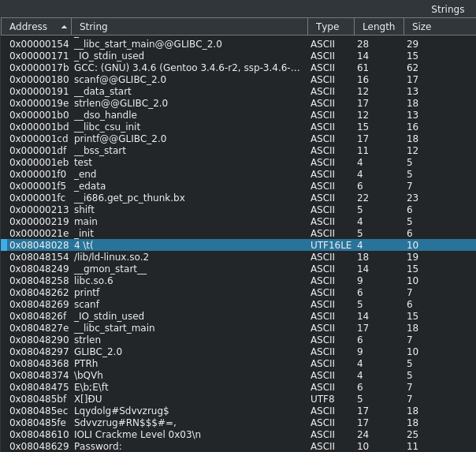Click address cell 0x08048610
The width and height of the screenshot is (476, 452).
(39, 435)
